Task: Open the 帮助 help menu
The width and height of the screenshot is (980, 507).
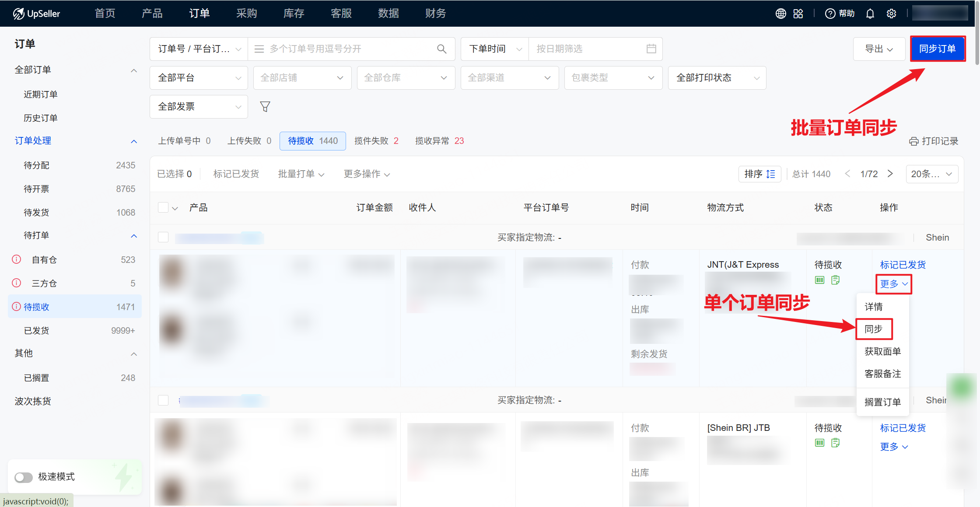Action: (840, 14)
